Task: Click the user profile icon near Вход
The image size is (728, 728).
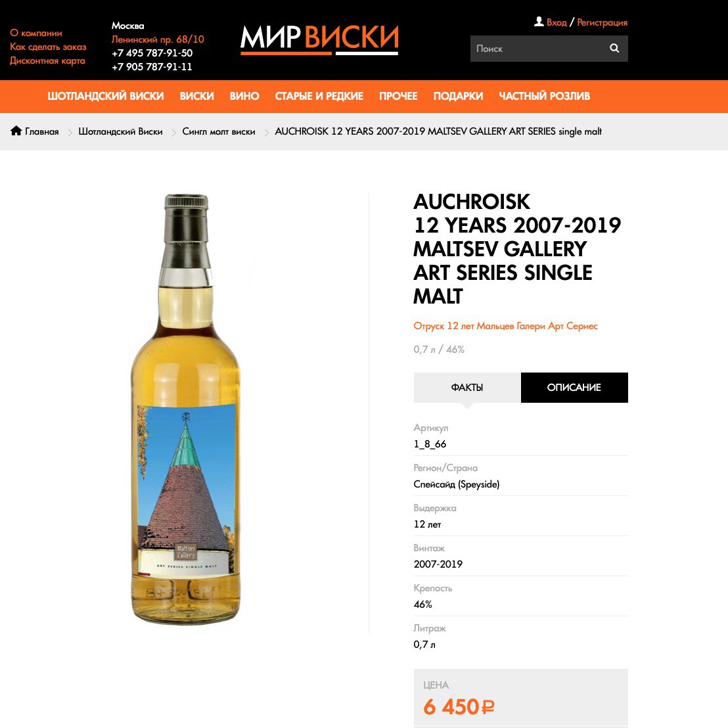Action: 539,22
